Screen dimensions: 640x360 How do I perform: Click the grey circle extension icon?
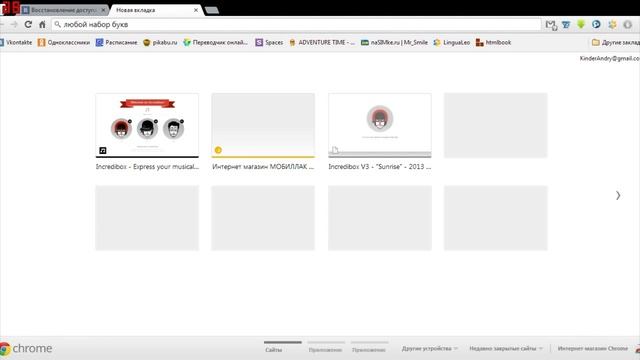coord(628,24)
